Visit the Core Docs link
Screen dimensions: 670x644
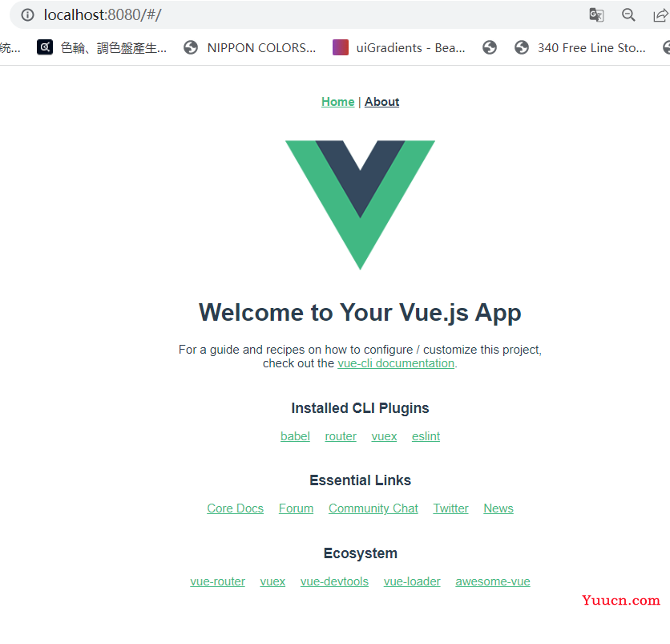[236, 508]
